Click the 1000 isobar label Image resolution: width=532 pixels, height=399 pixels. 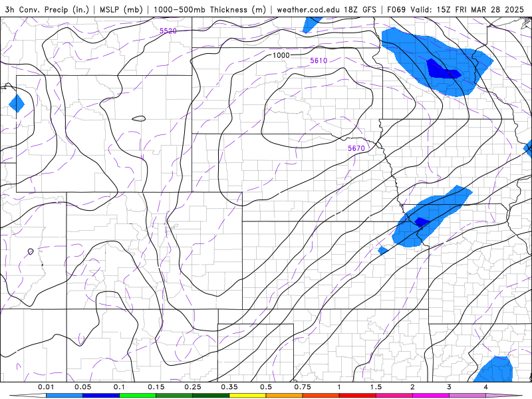281,55
